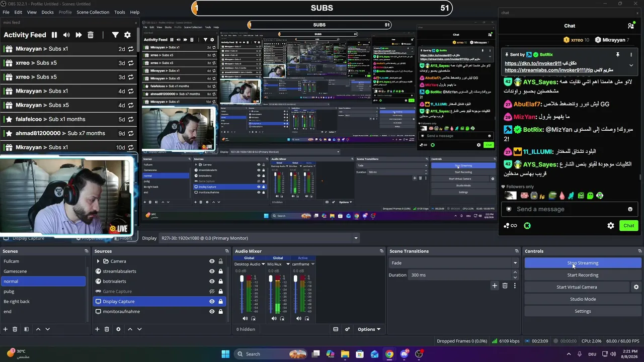The image size is (644, 362).
Task: Configure virtual camera gear icon
Action: pos(636,287)
